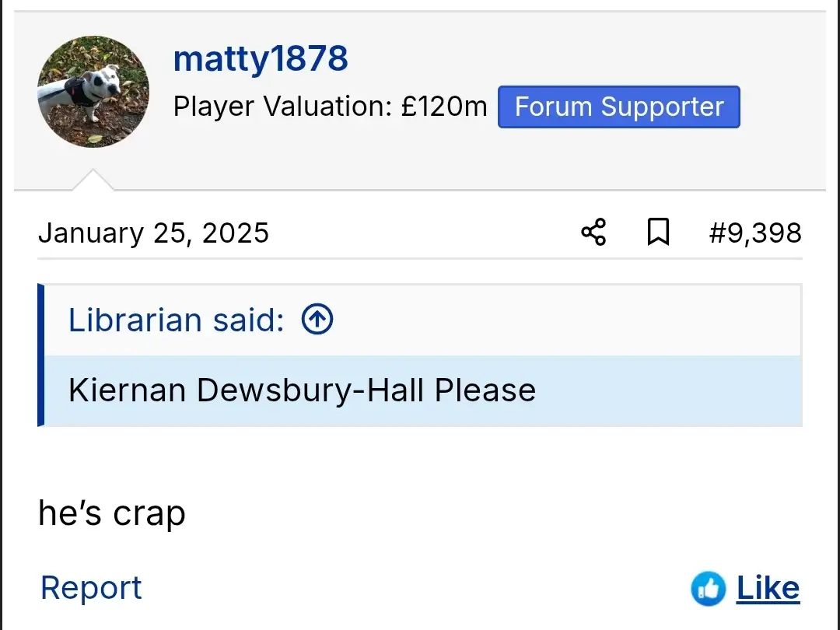Click the blue left border of quote

(40, 355)
